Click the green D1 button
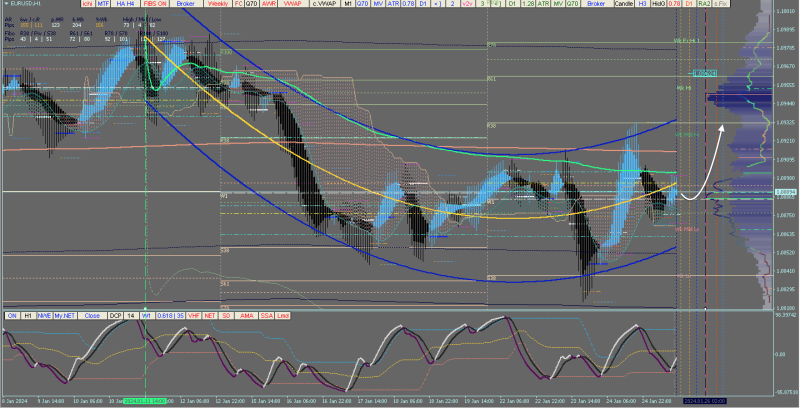The height and width of the screenshot is (408, 800). point(512,4)
